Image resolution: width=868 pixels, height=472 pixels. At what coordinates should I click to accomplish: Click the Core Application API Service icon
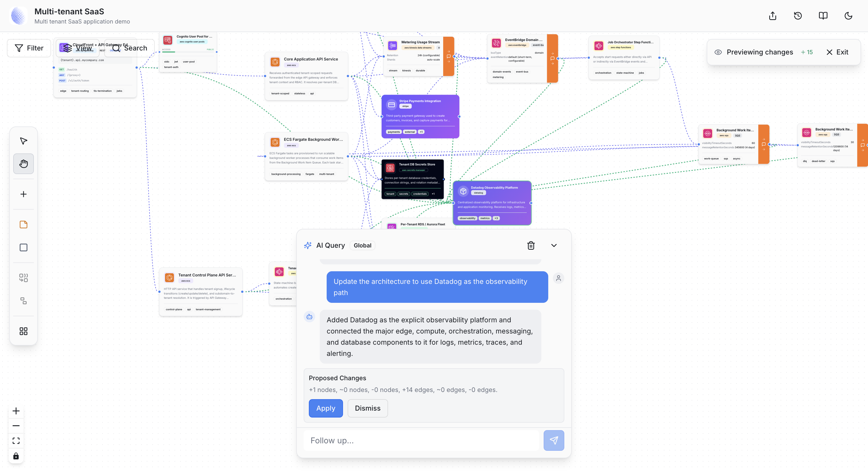[x=275, y=62]
